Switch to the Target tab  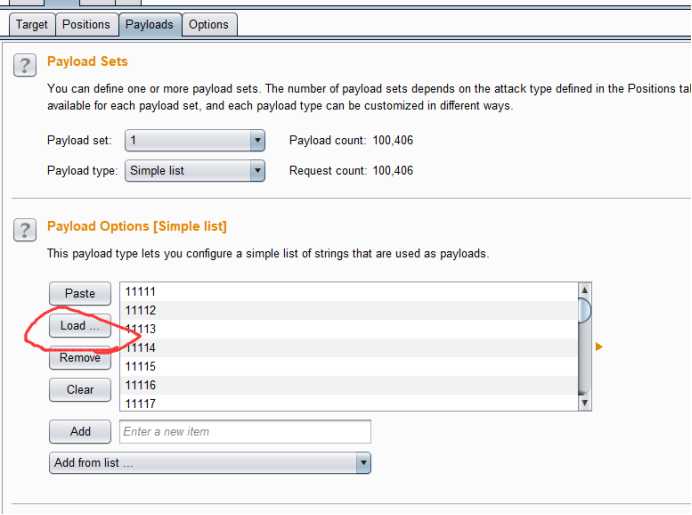point(32,24)
